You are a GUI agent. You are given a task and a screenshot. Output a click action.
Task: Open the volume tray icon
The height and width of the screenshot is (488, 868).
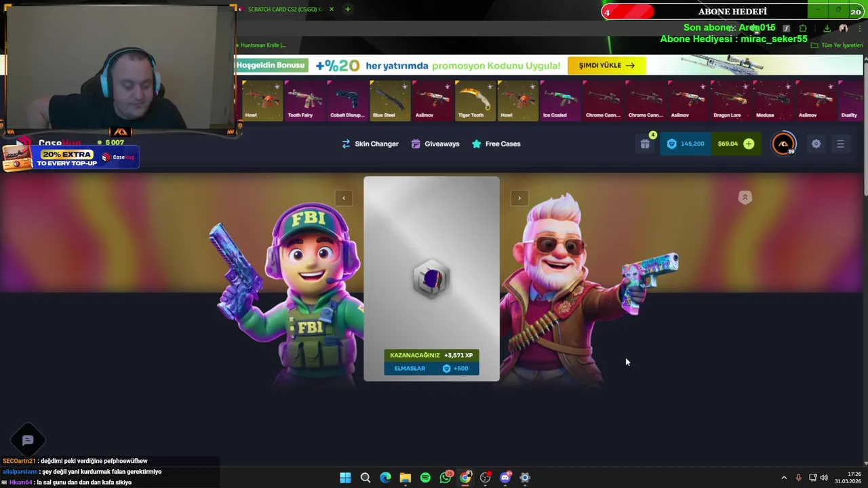click(x=824, y=478)
